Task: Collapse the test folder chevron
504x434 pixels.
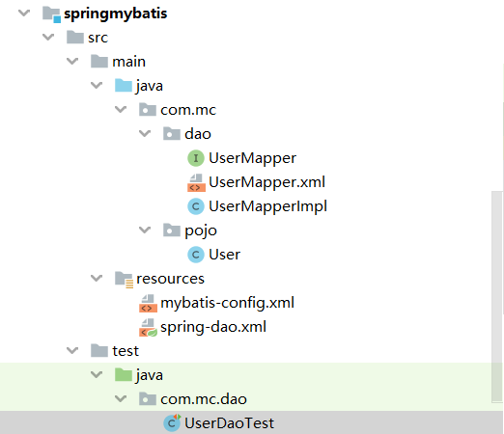Action: point(72,350)
